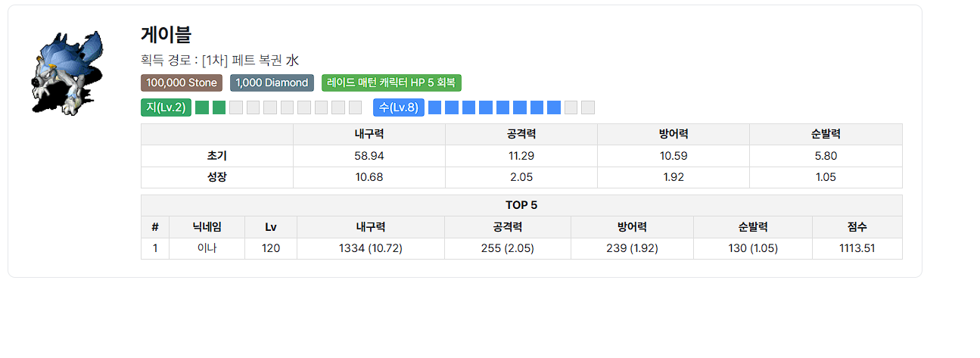Click the 점수 column header
980x358 pixels.
(x=857, y=226)
